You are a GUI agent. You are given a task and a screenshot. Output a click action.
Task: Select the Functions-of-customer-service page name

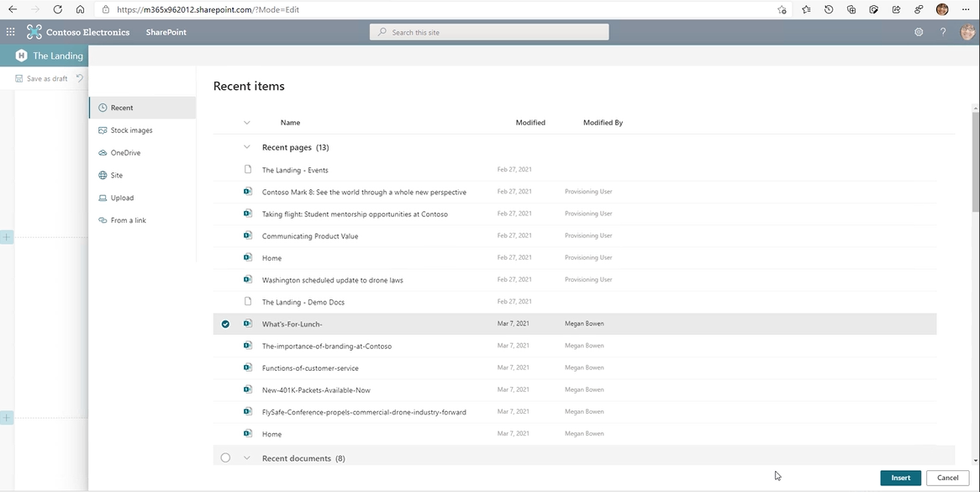coord(310,368)
